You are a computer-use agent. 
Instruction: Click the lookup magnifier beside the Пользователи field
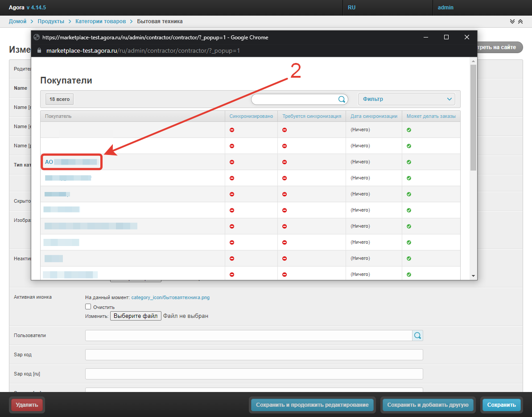(x=417, y=335)
